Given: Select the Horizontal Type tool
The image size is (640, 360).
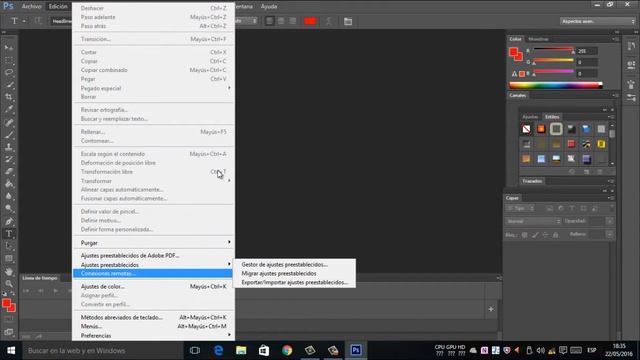Looking at the screenshot, I should (x=9, y=234).
